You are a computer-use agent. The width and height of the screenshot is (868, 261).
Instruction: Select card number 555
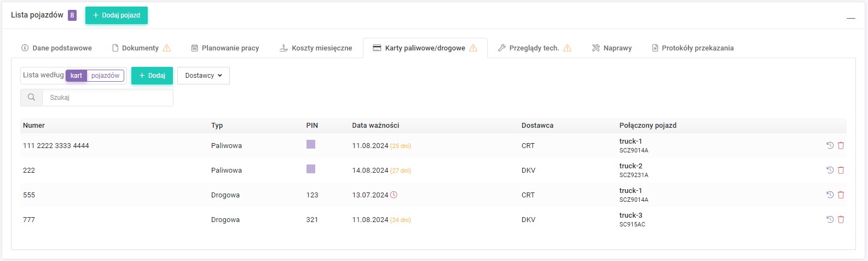pyautogui.click(x=29, y=195)
